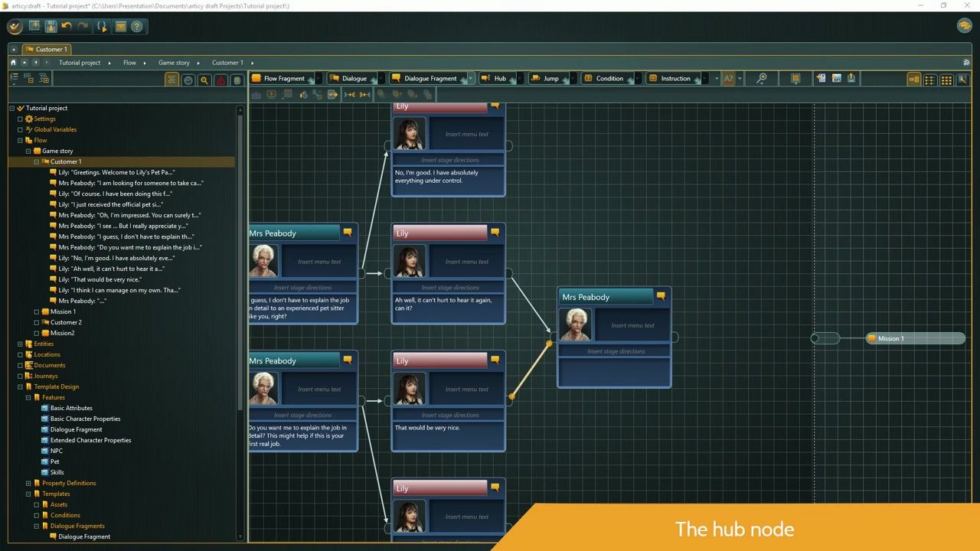Go to home in breadcrumb bar
Screen dimensions: 980x551
tap(13, 63)
